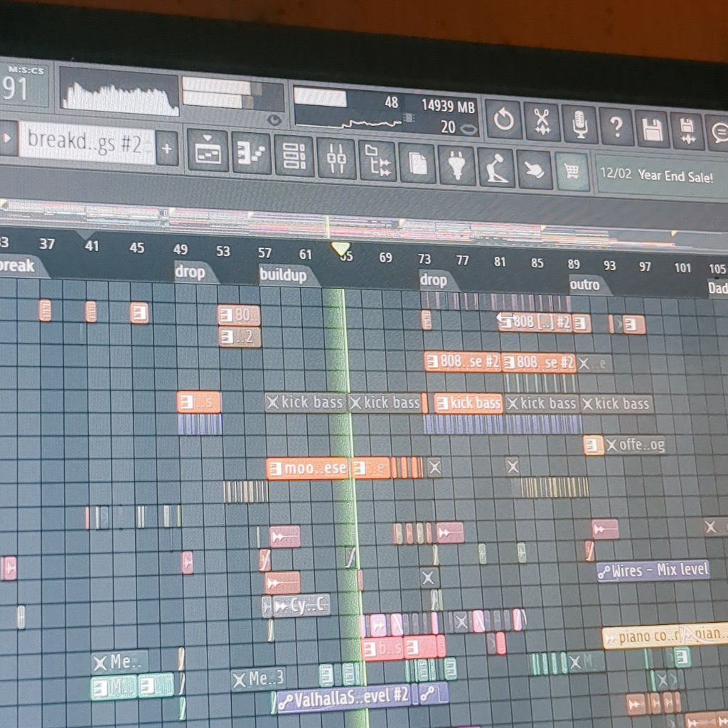Click the M:S:CS time display
This screenshot has height=728, width=728.
(23, 85)
